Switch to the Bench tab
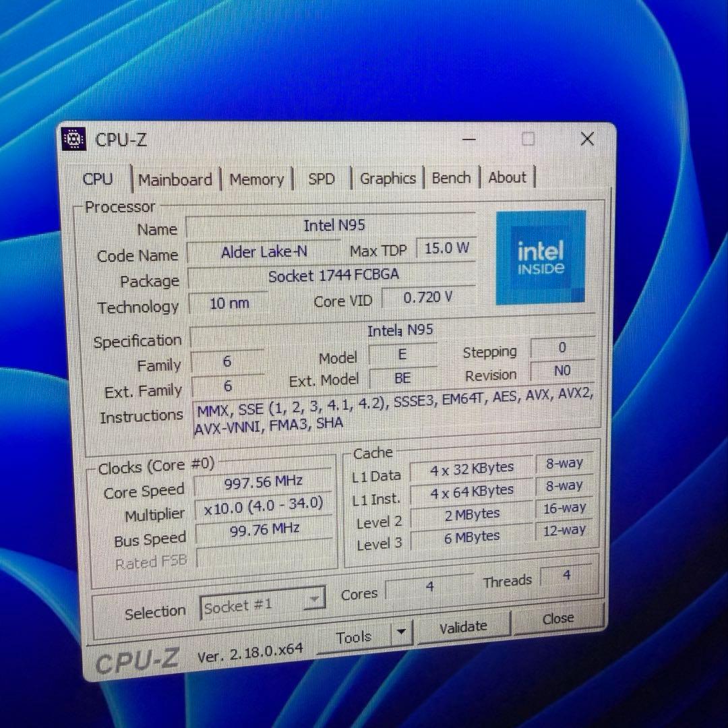 451,177
